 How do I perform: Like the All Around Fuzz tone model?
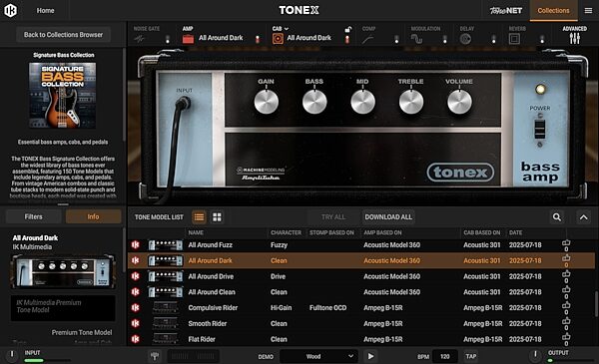(x=566, y=243)
